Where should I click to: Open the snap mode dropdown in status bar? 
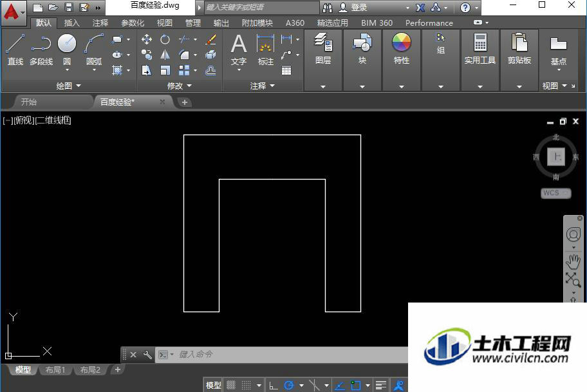(x=259, y=385)
